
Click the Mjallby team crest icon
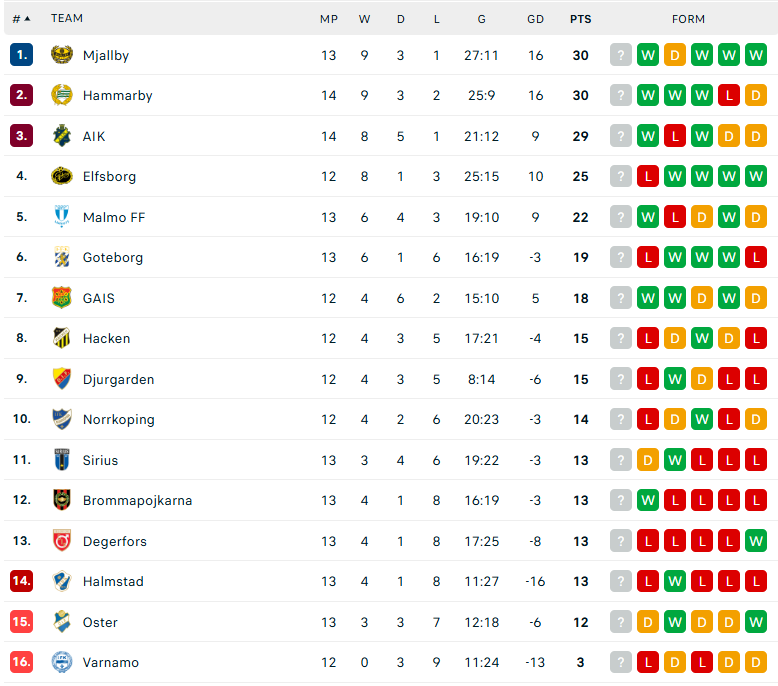pyautogui.click(x=62, y=55)
